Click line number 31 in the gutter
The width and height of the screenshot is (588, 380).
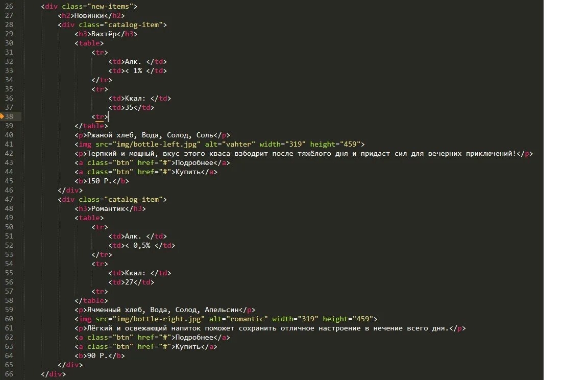click(x=9, y=52)
